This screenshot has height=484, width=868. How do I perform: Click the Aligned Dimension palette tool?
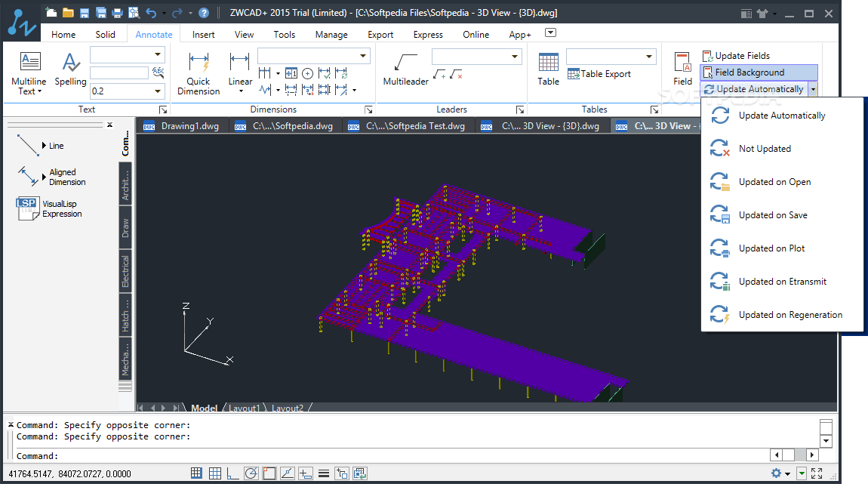(x=51, y=177)
